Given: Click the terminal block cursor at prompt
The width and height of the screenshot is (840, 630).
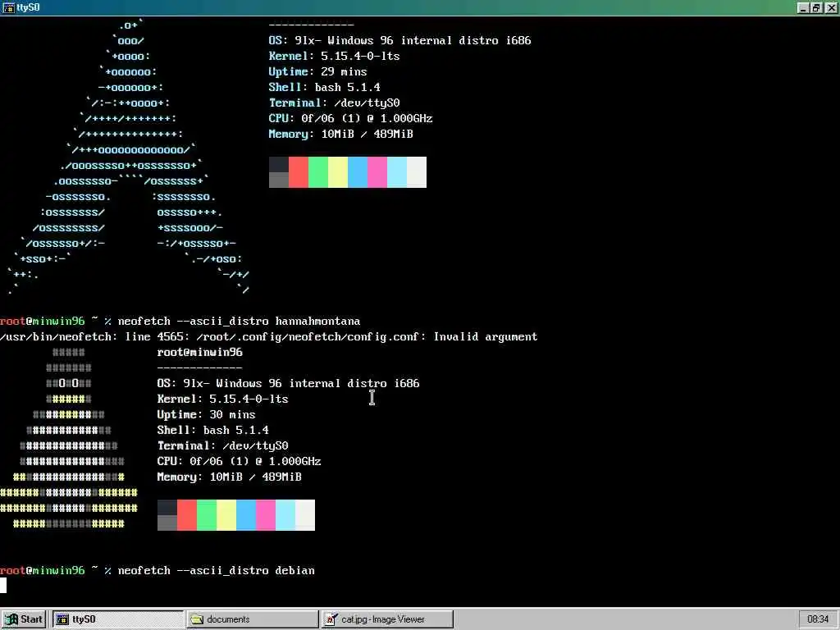Looking at the screenshot, I should [3, 586].
